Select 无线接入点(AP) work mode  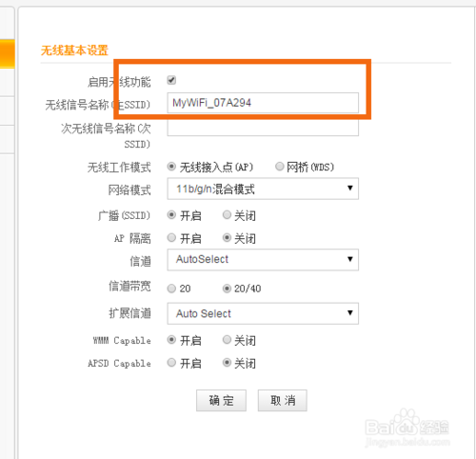click(171, 167)
